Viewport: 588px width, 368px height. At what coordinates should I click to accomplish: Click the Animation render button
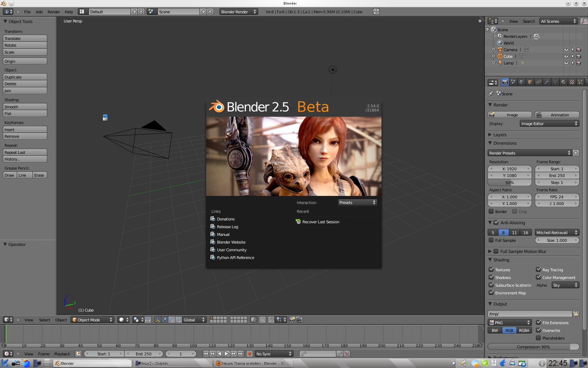pos(557,115)
